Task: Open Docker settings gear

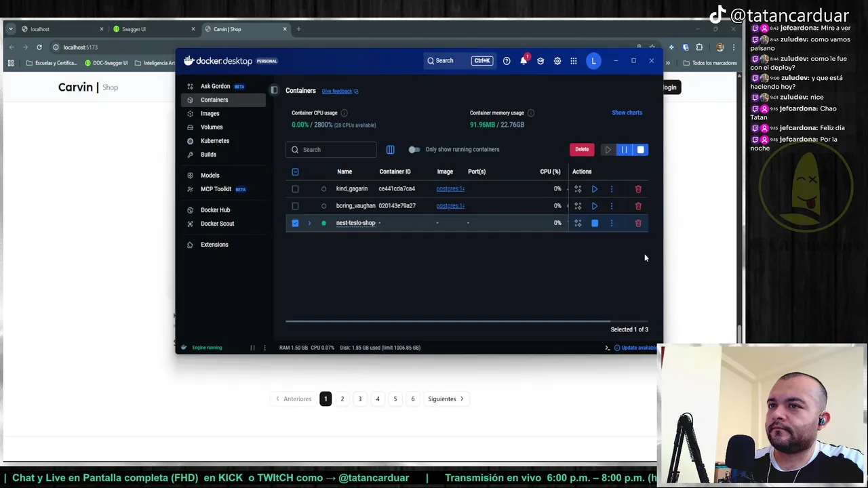Action: pos(557,61)
